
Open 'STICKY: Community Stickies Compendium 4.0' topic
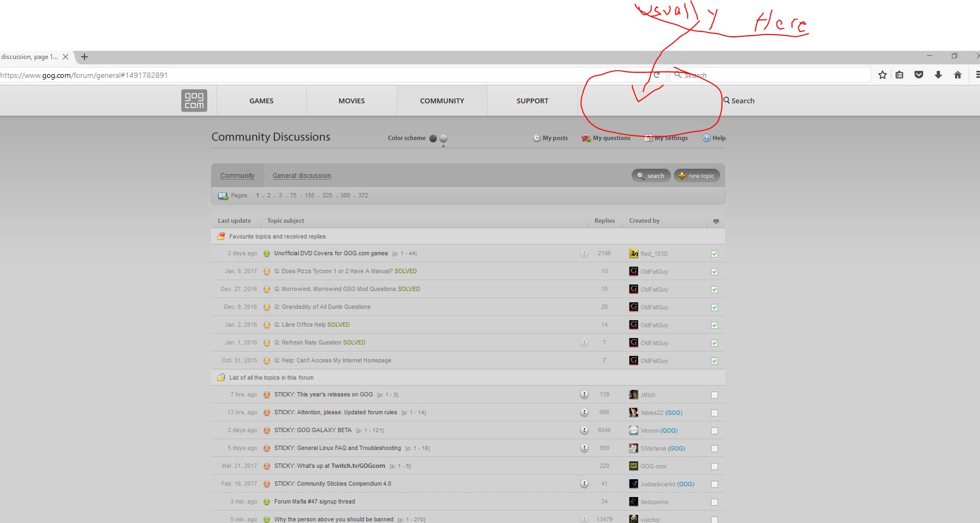[333, 484]
